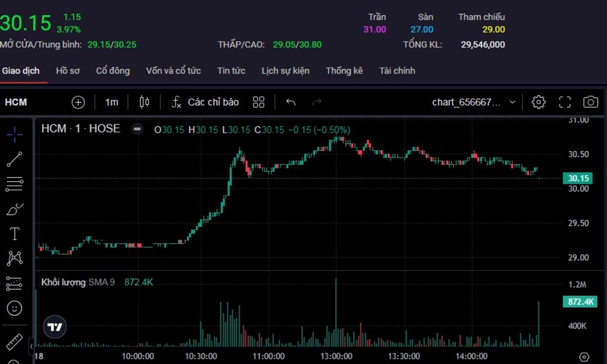Click the undo arrow button
Viewport: 607px width, 364px height.
tap(291, 102)
